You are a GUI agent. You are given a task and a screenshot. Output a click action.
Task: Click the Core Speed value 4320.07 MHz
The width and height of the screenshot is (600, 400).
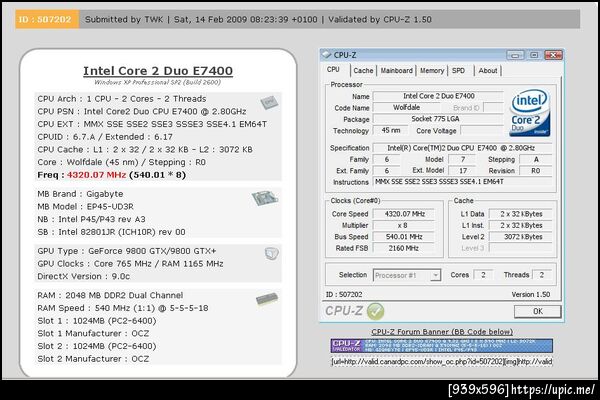click(x=404, y=214)
